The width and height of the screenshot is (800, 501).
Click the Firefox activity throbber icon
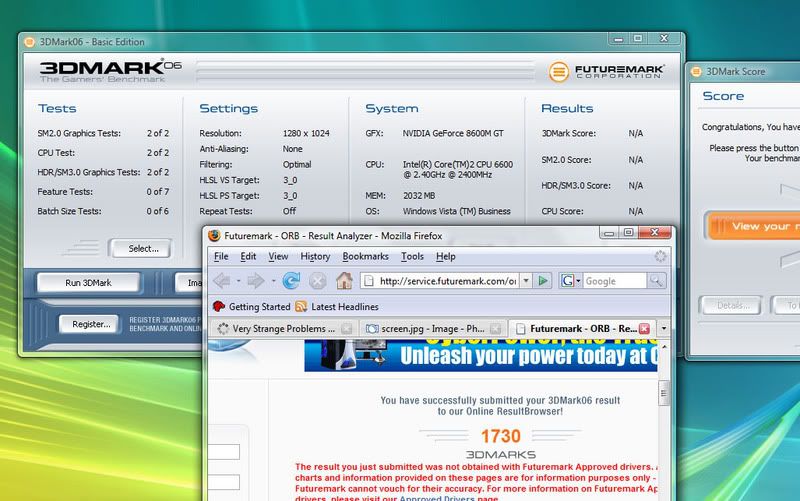[660, 256]
